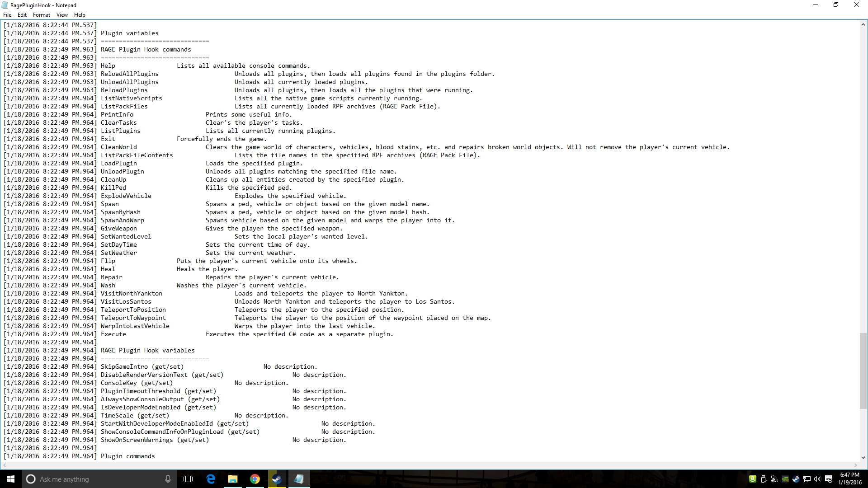
Task: Click vertical scrollbar down arrow
Action: 863,457
